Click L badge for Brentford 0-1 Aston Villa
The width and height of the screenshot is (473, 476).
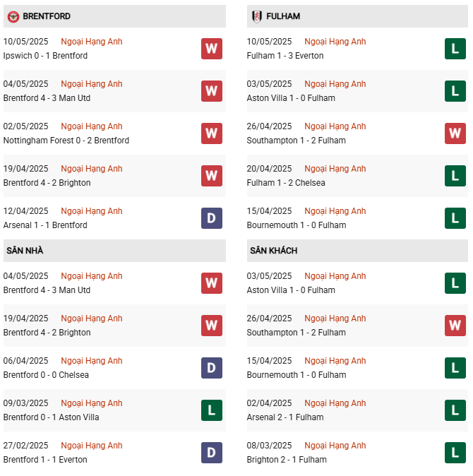point(212,410)
